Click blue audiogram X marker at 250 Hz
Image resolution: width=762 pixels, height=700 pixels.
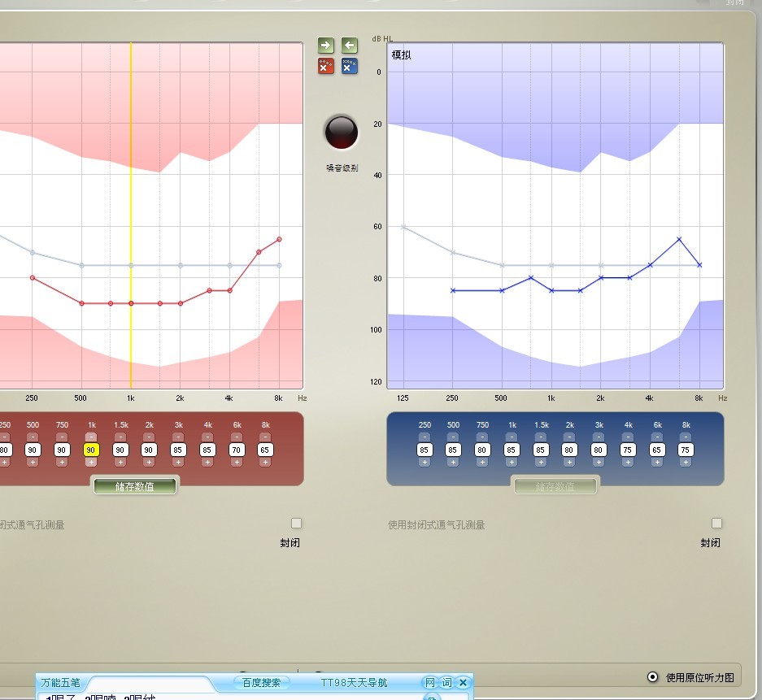click(x=453, y=290)
